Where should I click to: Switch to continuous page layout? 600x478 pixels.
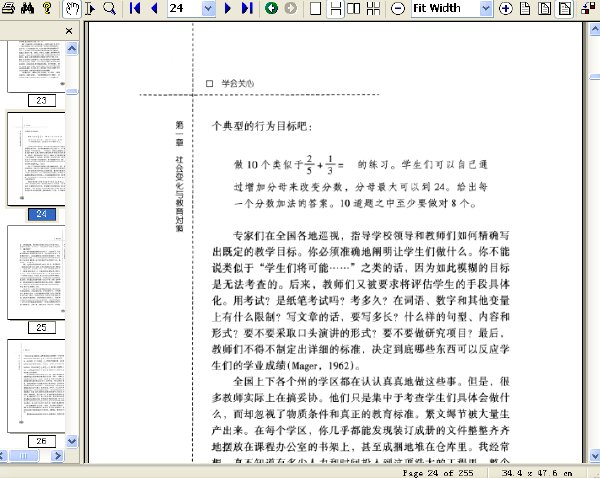[335, 8]
